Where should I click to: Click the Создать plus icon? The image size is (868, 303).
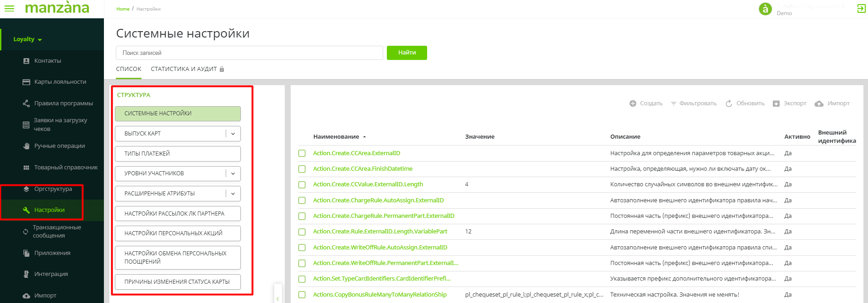click(x=633, y=103)
